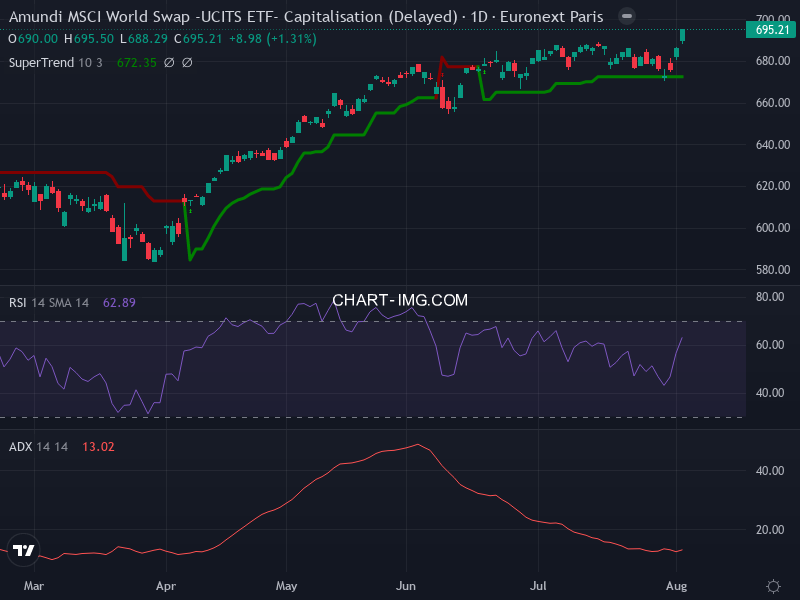Click the first SuperTrend null-value symbol
Viewport: 800px width, 600px height.
point(169,63)
